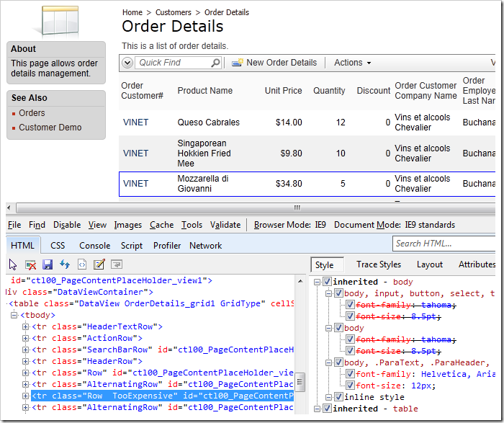Viewport: 504px width, 423px height.
Task: Click the element source style page icon
Action: (x=82, y=264)
